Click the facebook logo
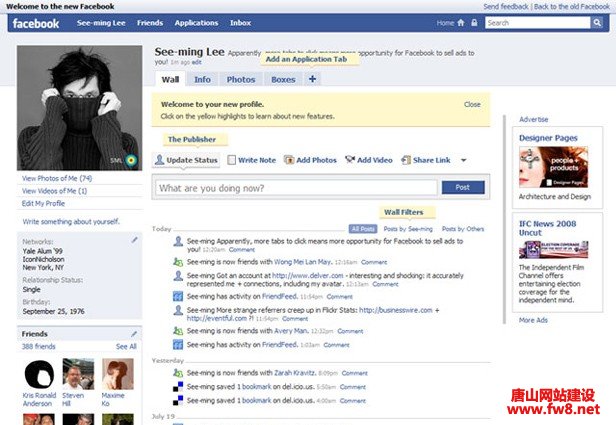Viewport: 616px width, 425px height. pos(36,24)
